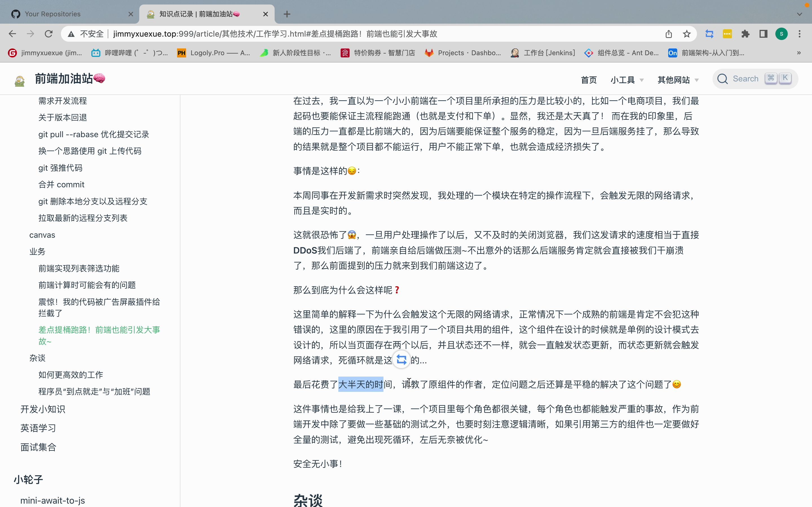Click the browser extensions icon

coord(745,33)
